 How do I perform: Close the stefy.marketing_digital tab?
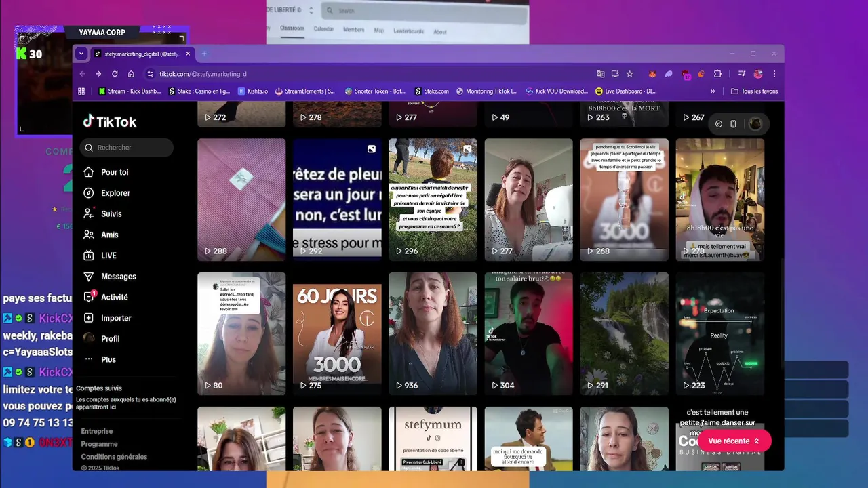(189, 54)
